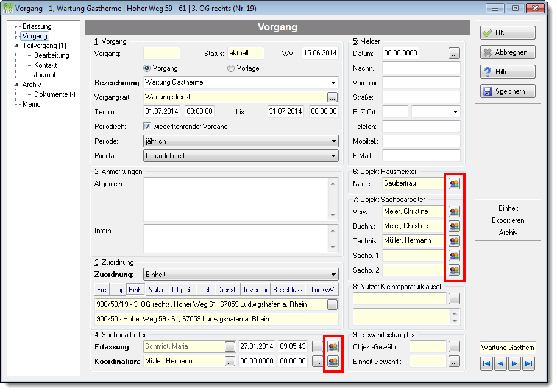Click the Speichern button

(508, 91)
